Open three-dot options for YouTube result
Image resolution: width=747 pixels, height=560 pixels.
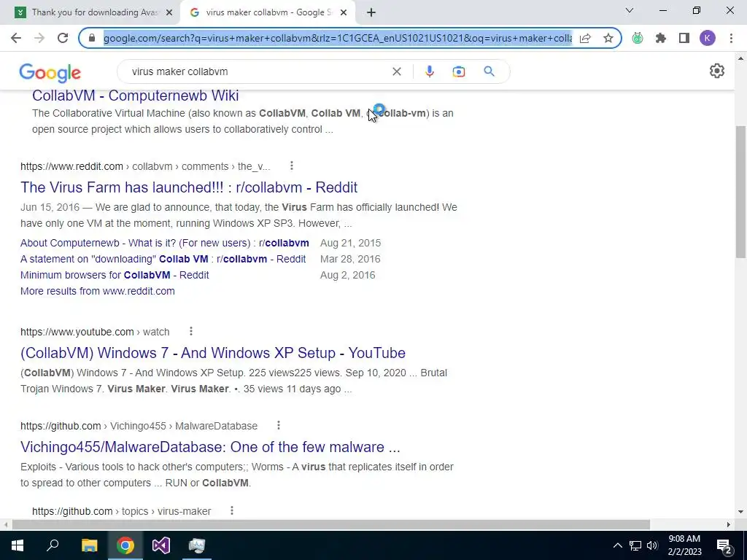point(191,331)
